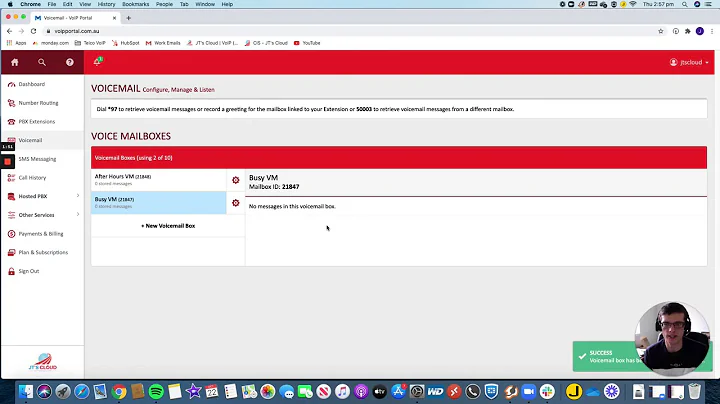Open the search magnifier in the red header
Image resolution: width=720 pixels, height=404 pixels.
[x=42, y=62]
